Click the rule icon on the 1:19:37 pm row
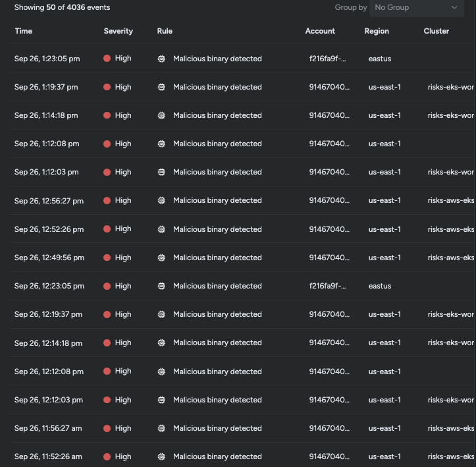Image resolution: width=476 pixels, height=467 pixels. point(161,87)
